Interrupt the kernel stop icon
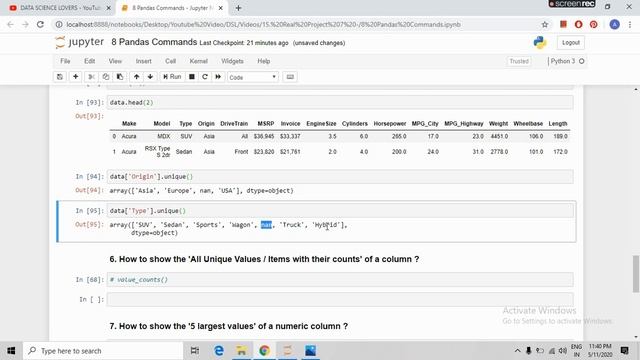The width and height of the screenshot is (640, 360). click(x=191, y=77)
